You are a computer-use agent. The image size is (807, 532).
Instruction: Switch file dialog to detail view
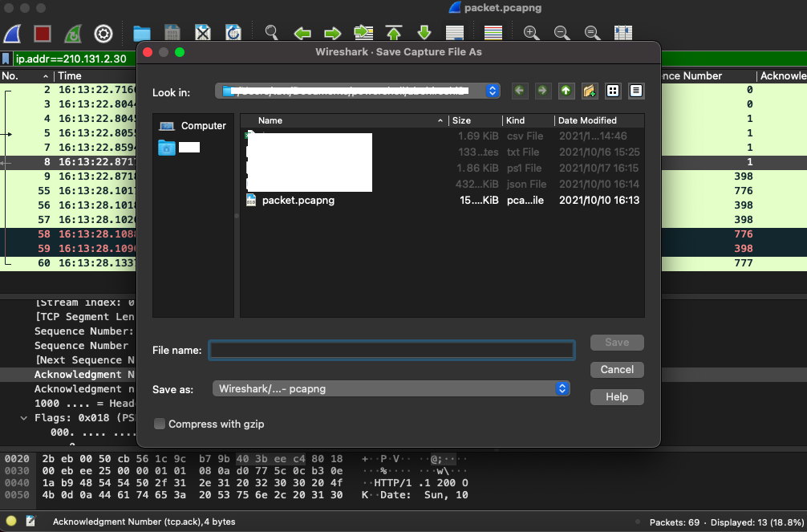pyautogui.click(x=636, y=91)
